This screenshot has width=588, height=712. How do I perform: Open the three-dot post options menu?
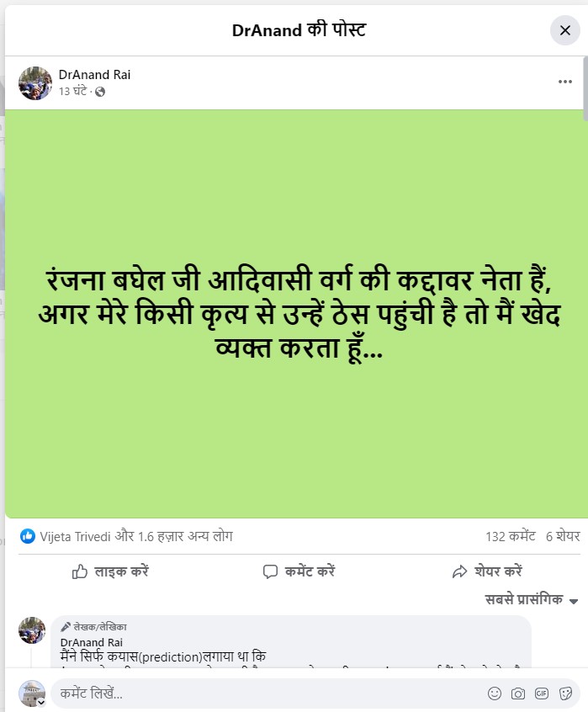coord(564,82)
